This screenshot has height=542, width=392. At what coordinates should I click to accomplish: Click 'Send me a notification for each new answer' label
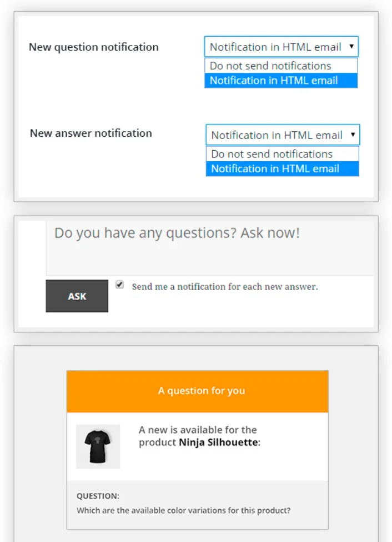coord(225,286)
